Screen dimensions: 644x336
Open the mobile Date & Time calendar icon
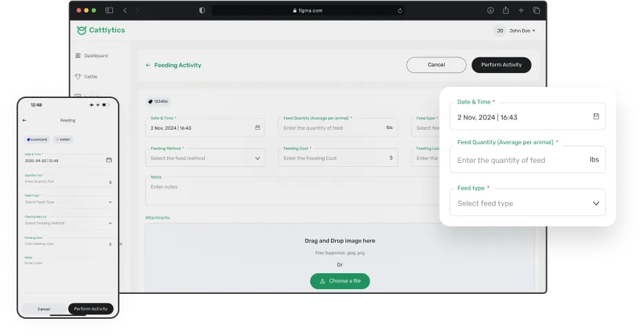pyautogui.click(x=108, y=160)
